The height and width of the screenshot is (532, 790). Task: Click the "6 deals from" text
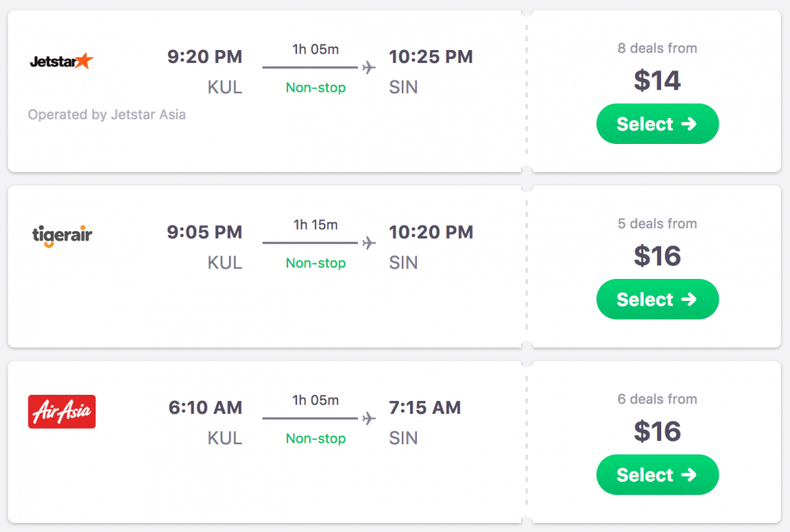(x=657, y=399)
